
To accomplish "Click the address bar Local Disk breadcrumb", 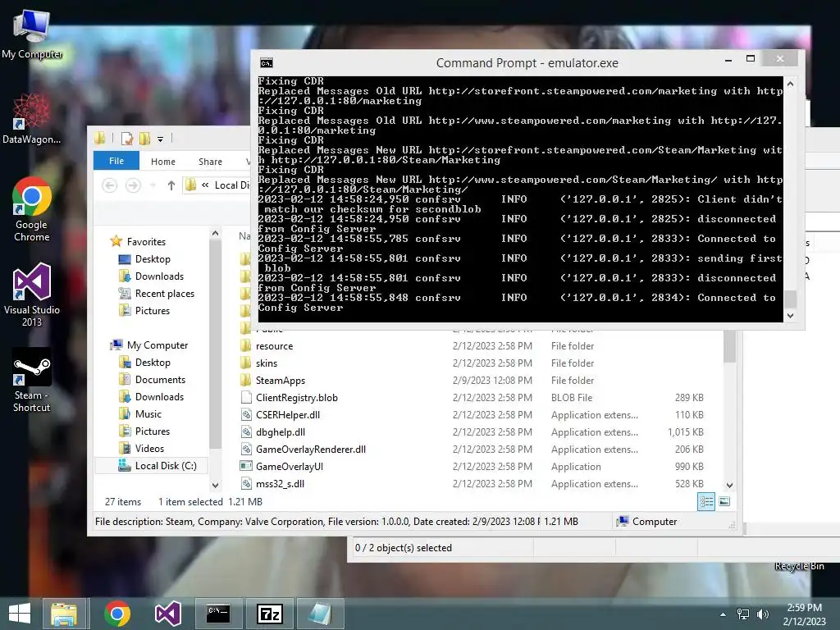I will 232,185.
